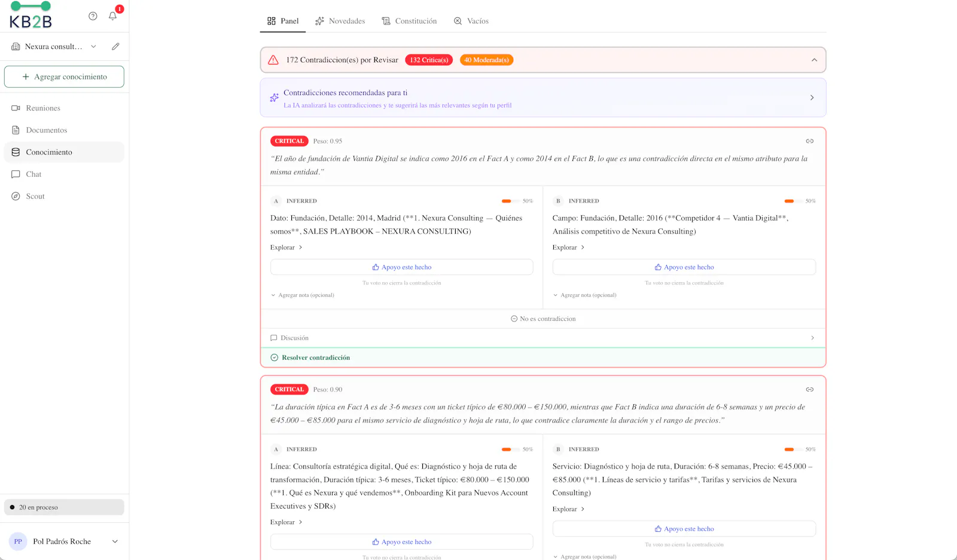Click the Vacíos magnifier icon
The height and width of the screenshot is (560, 957).
click(x=458, y=21)
